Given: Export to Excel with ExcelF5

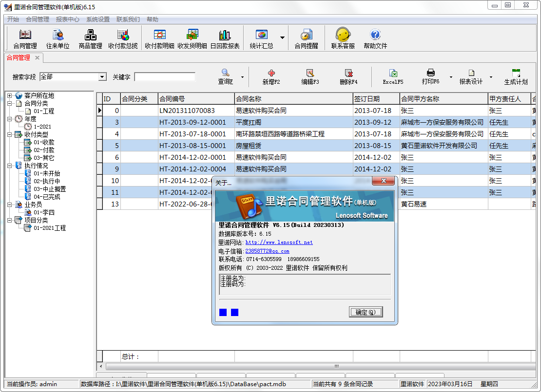Looking at the screenshot, I should (x=393, y=77).
